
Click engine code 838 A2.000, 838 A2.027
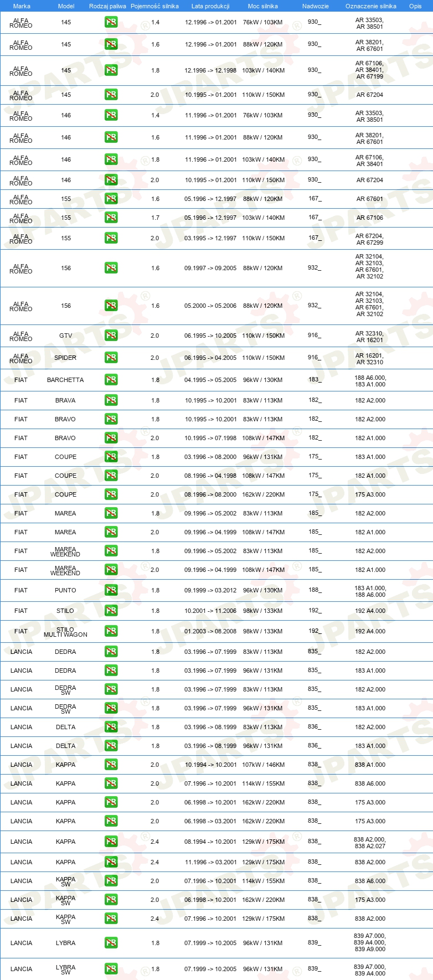[x=369, y=843]
